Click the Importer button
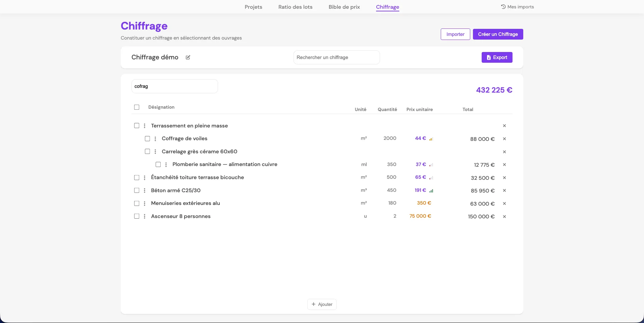Viewport: 644px width, 323px height. pyautogui.click(x=455, y=34)
